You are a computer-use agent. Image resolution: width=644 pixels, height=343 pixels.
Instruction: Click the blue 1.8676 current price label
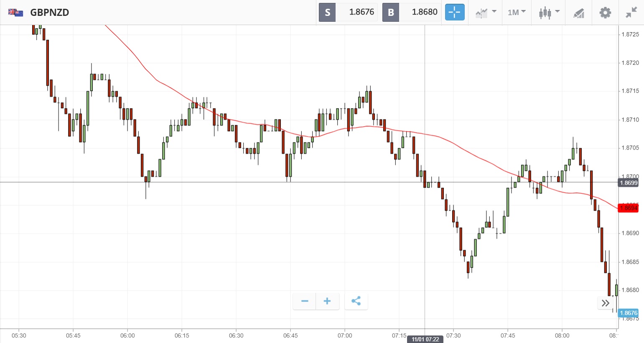pyautogui.click(x=628, y=313)
